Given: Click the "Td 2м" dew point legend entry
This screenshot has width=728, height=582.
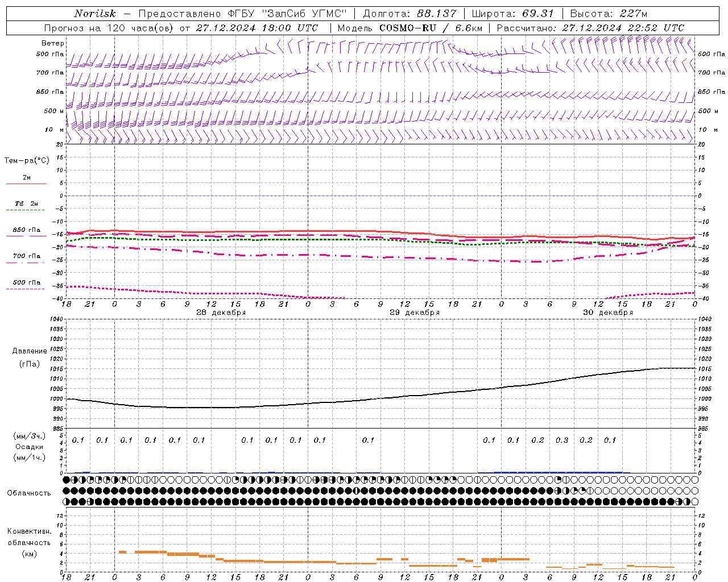Looking at the screenshot, I should pyautogui.click(x=26, y=203).
